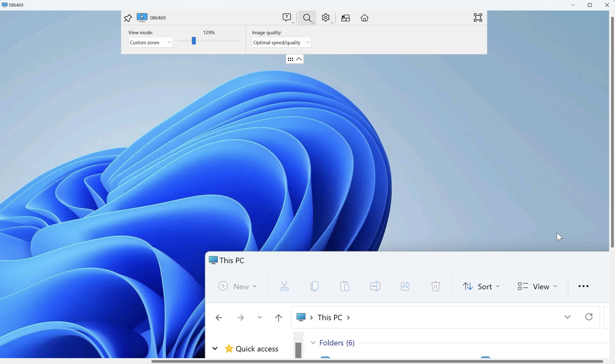Click the toolbar drag handle dots
The image size is (615, 364).
click(290, 59)
